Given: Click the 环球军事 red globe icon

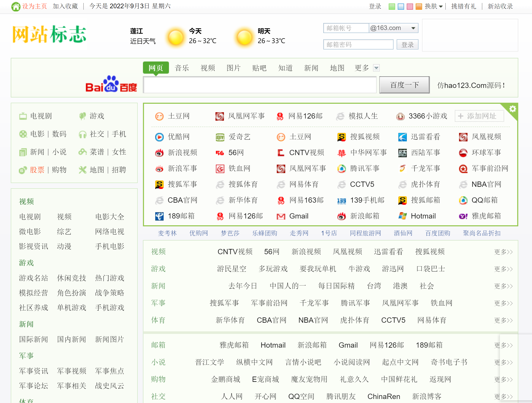Looking at the screenshot, I should click(463, 153).
